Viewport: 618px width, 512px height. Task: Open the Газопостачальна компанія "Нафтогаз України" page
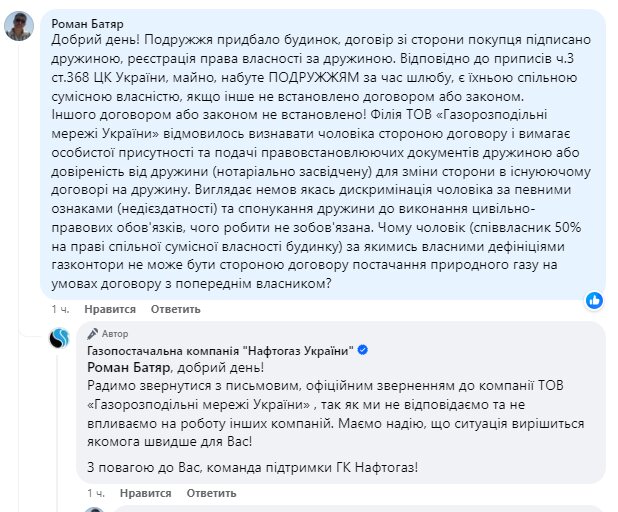click(x=213, y=350)
